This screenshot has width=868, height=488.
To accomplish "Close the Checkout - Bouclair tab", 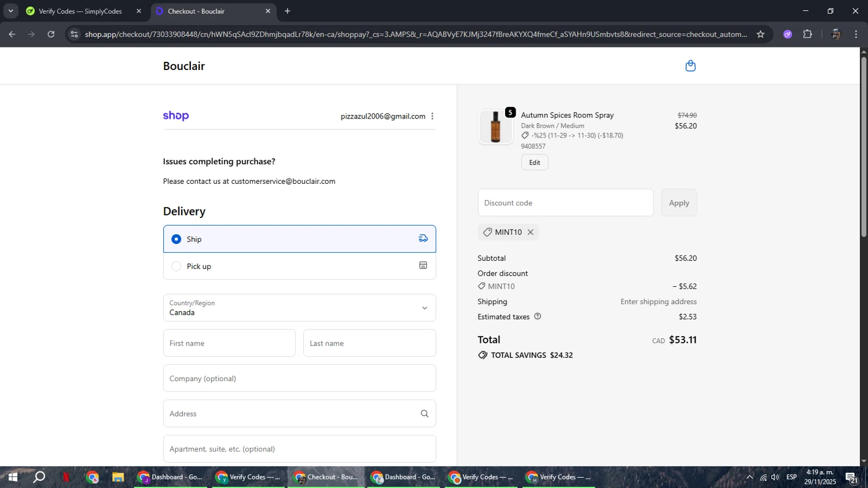I will pos(267,11).
